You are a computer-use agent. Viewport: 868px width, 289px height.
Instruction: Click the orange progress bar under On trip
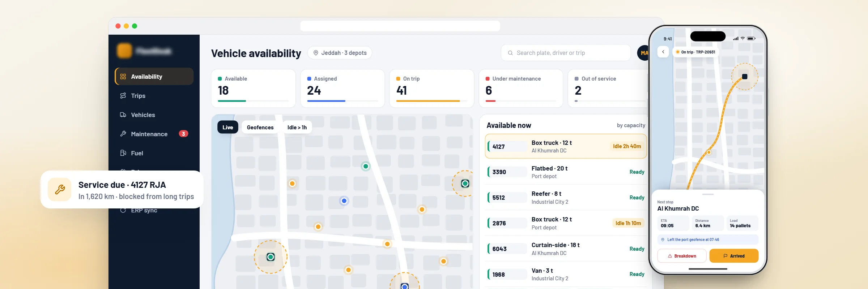(428, 101)
